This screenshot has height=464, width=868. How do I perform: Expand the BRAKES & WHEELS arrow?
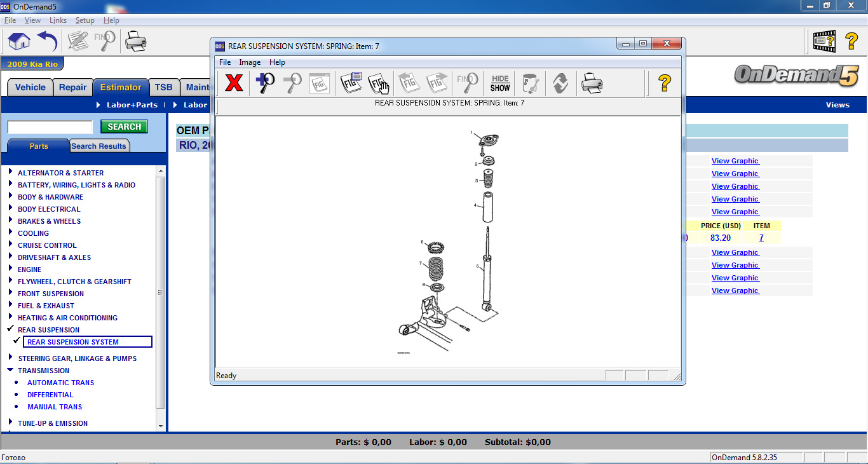coord(11,221)
